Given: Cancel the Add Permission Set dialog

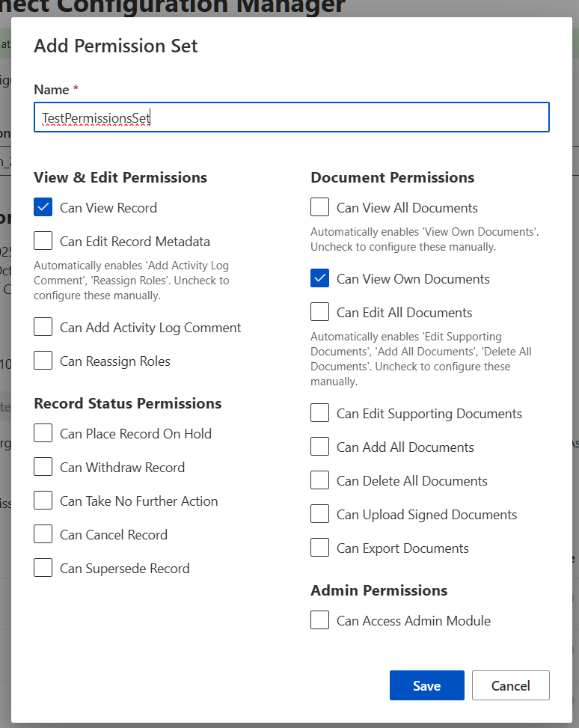Looking at the screenshot, I should pyautogui.click(x=511, y=685).
